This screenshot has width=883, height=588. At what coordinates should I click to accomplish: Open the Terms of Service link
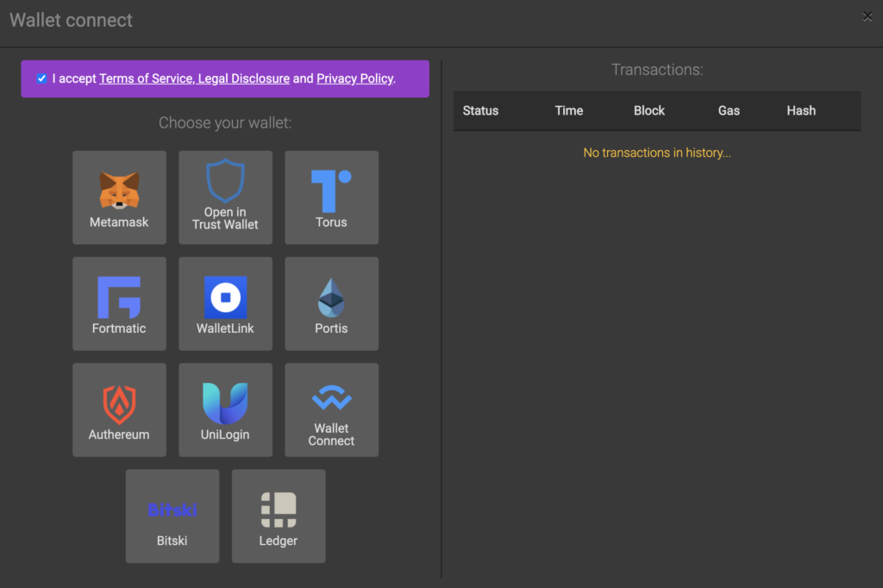pyautogui.click(x=146, y=78)
